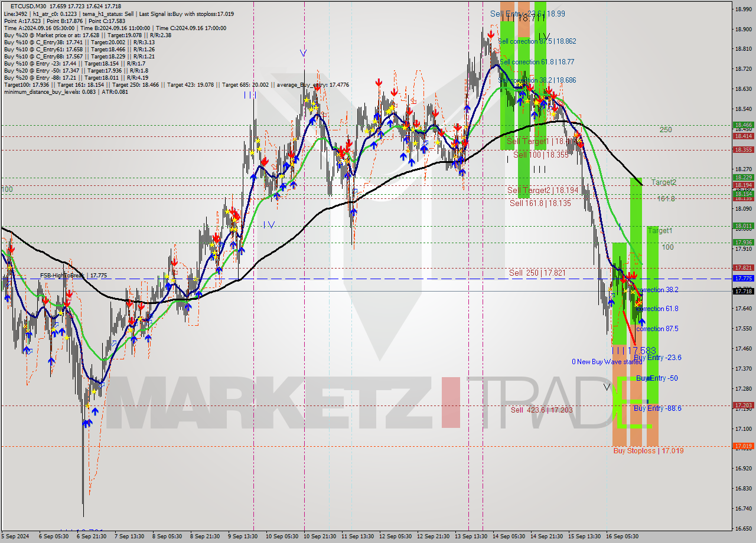Click the '13 Sep 13:30' time label

pyautogui.click(x=472, y=537)
